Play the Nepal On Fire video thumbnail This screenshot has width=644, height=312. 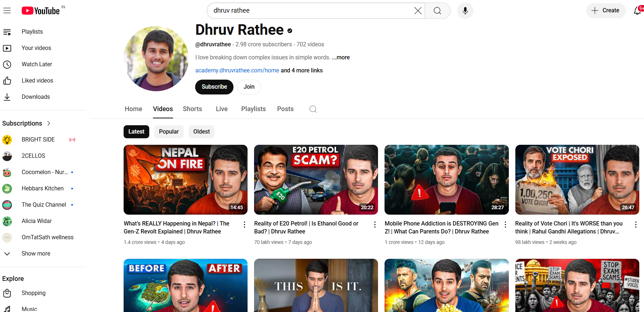point(185,180)
